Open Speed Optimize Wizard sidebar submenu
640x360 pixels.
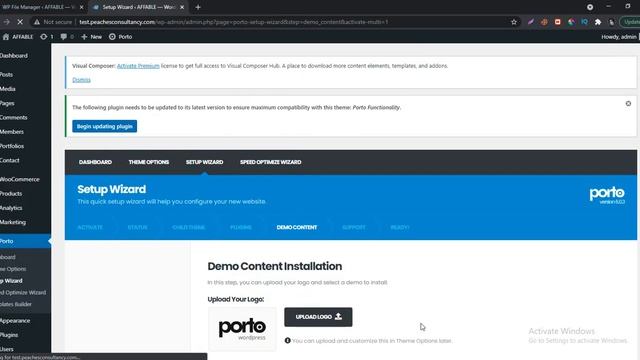point(24,293)
